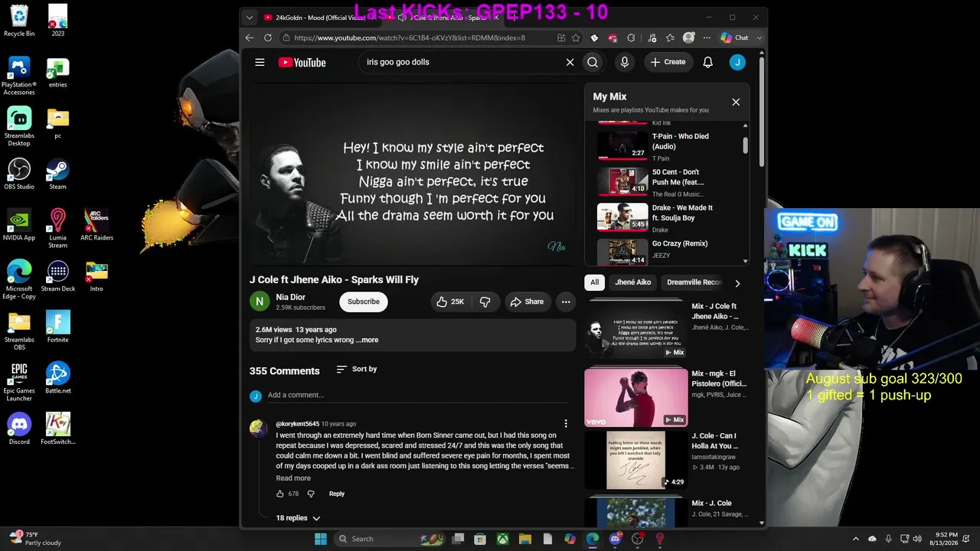Open options menu for @korykent5645 comment

[566, 423]
